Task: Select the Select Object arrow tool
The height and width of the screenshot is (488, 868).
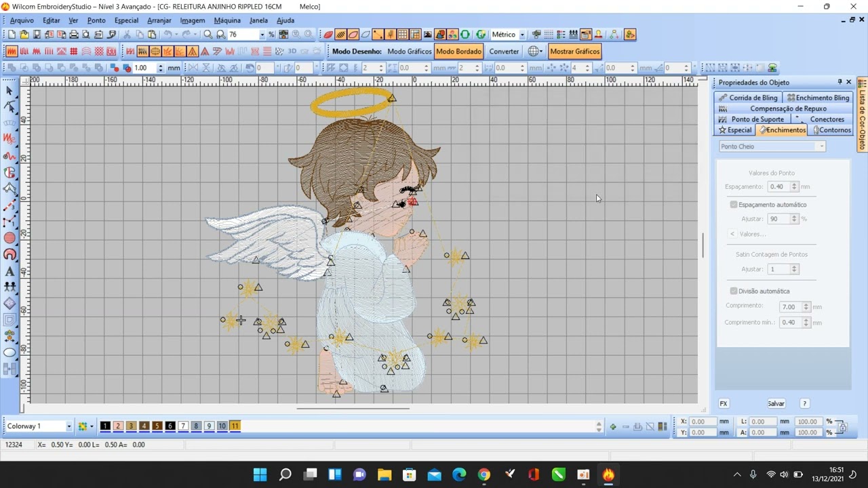Action: point(9,91)
